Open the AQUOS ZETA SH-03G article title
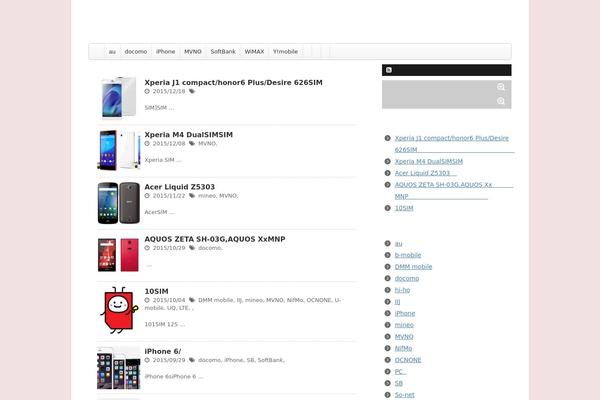This screenshot has width=600, height=400. point(215,239)
